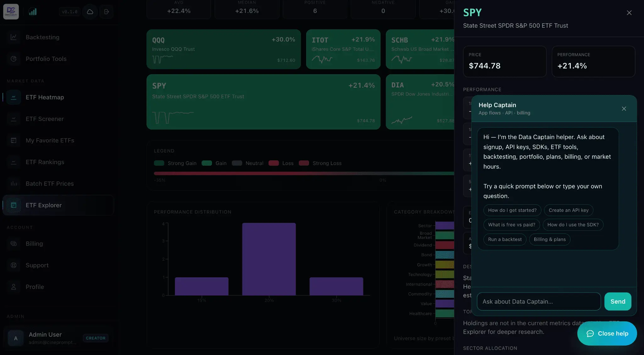Screen dimensions: 644x355
Task: Click the v0.1.0 version label
Action: tap(69, 12)
